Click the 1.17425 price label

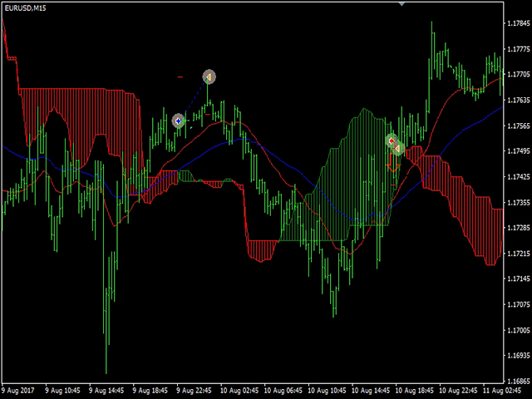[x=519, y=177]
